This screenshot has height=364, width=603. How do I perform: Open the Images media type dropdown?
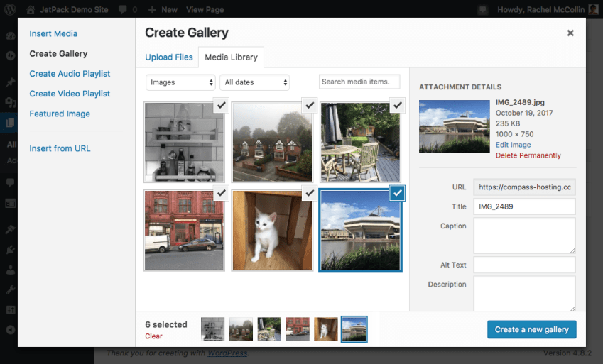180,82
